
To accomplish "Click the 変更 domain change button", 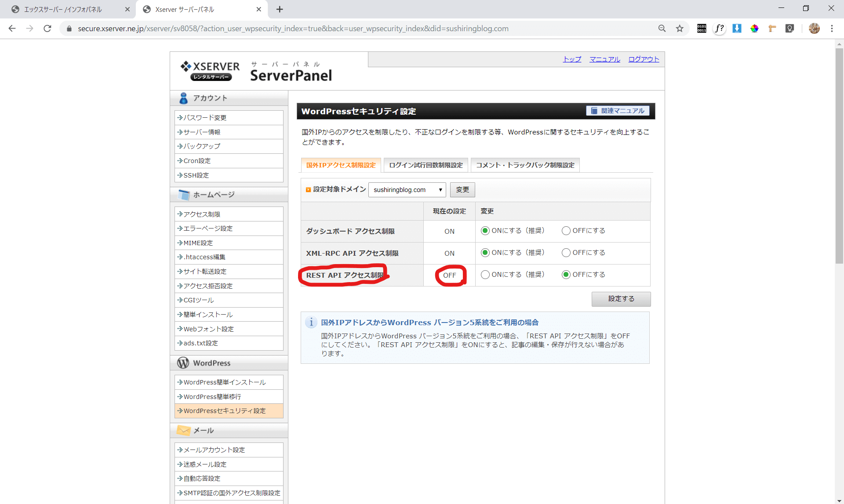I will pyautogui.click(x=462, y=190).
